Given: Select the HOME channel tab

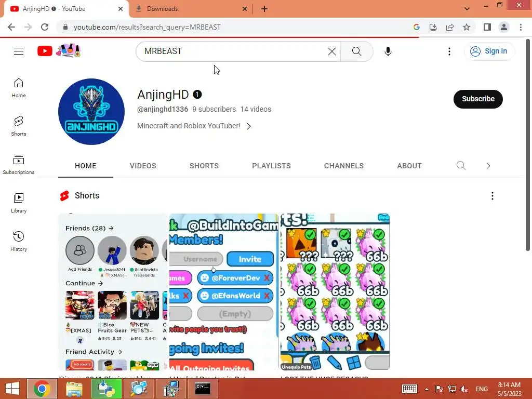Looking at the screenshot, I should pos(86,166).
